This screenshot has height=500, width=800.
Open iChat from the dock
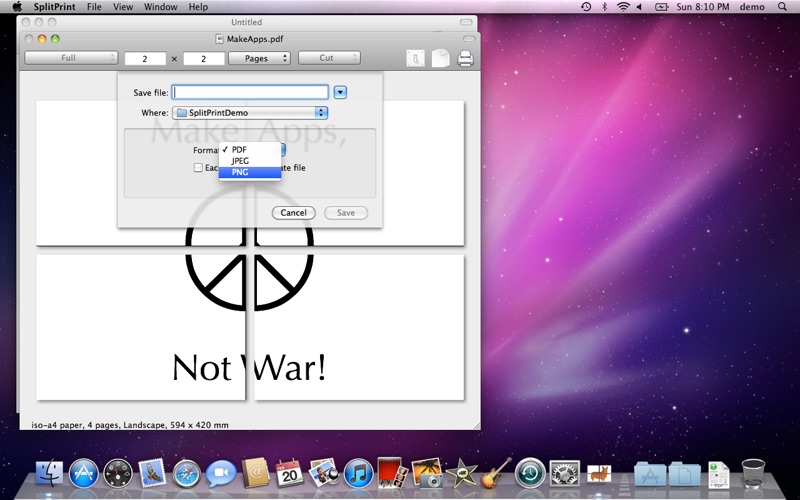(221, 473)
